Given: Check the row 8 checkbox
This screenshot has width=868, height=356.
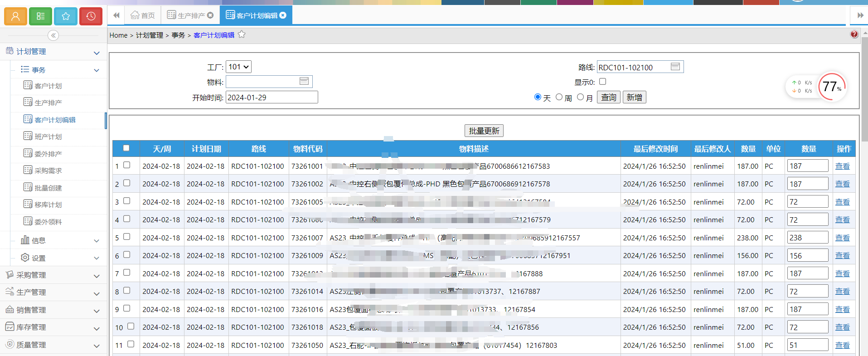Looking at the screenshot, I should click(x=127, y=290).
